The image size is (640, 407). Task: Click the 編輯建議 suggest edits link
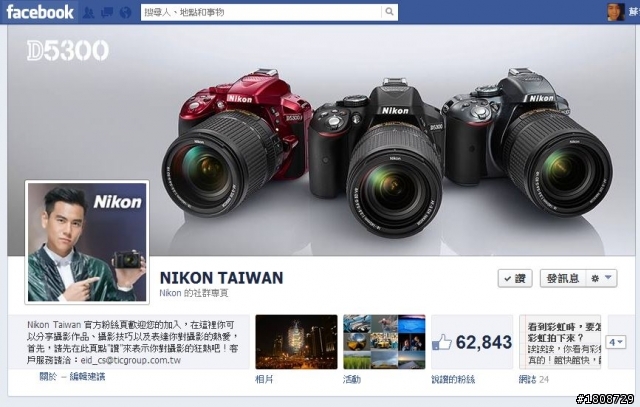(x=87, y=376)
